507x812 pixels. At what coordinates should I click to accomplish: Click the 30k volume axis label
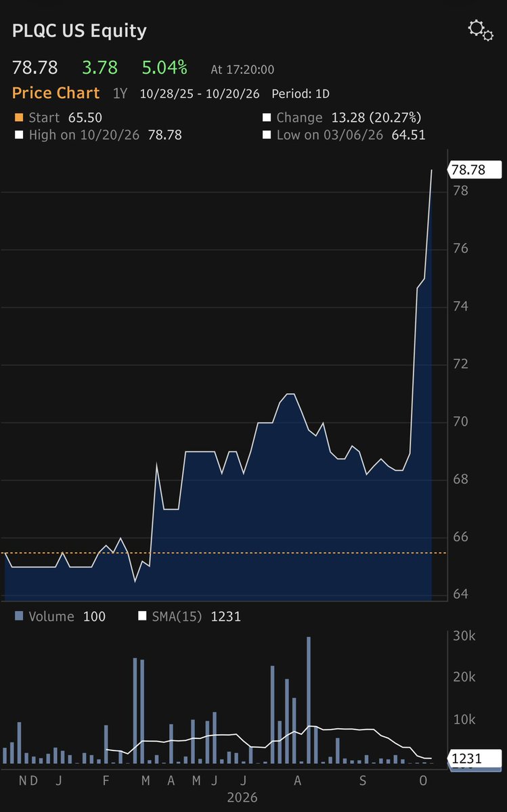tap(465, 636)
